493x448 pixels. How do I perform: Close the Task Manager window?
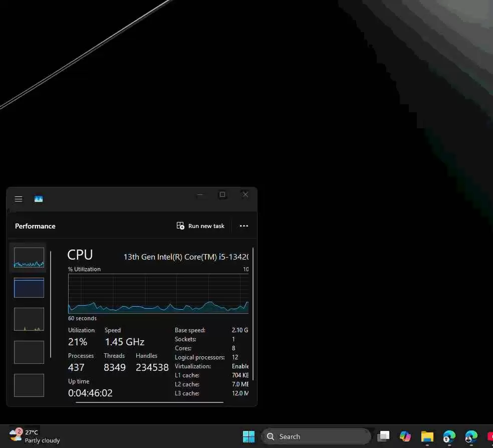click(x=245, y=194)
